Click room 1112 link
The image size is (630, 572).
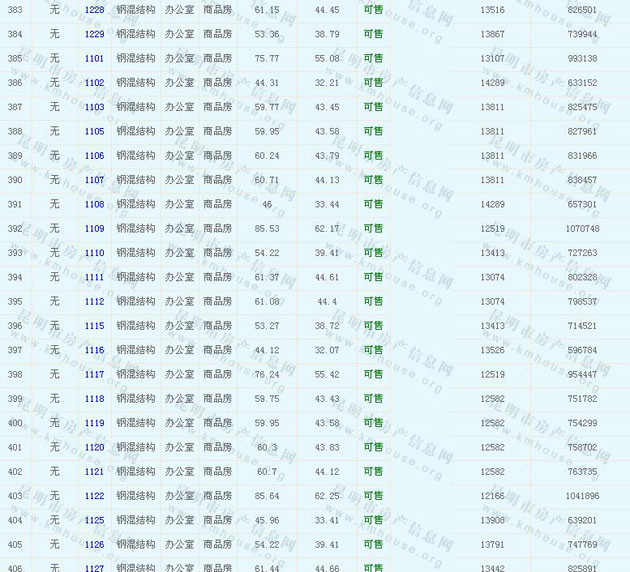[x=94, y=302]
